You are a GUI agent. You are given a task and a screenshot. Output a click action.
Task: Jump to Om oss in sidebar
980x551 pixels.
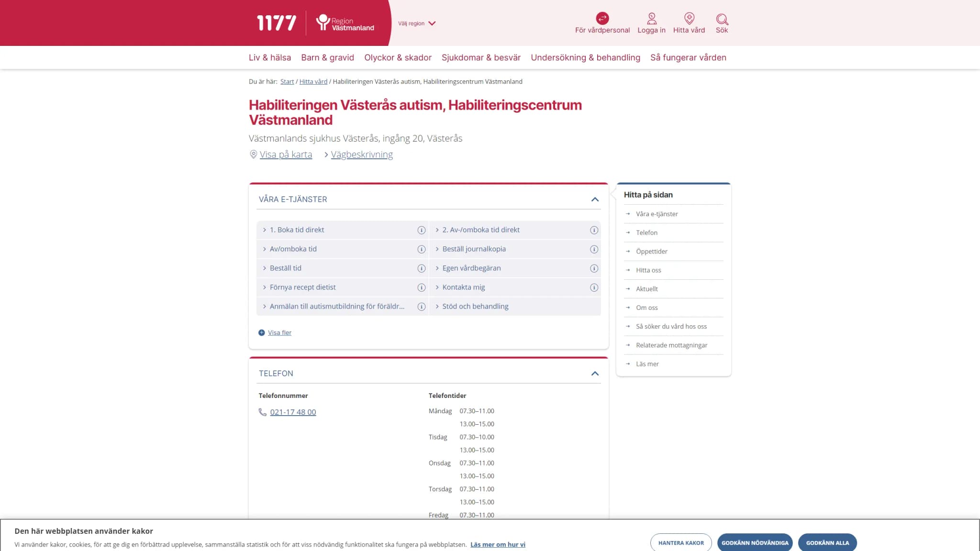(x=646, y=308)
